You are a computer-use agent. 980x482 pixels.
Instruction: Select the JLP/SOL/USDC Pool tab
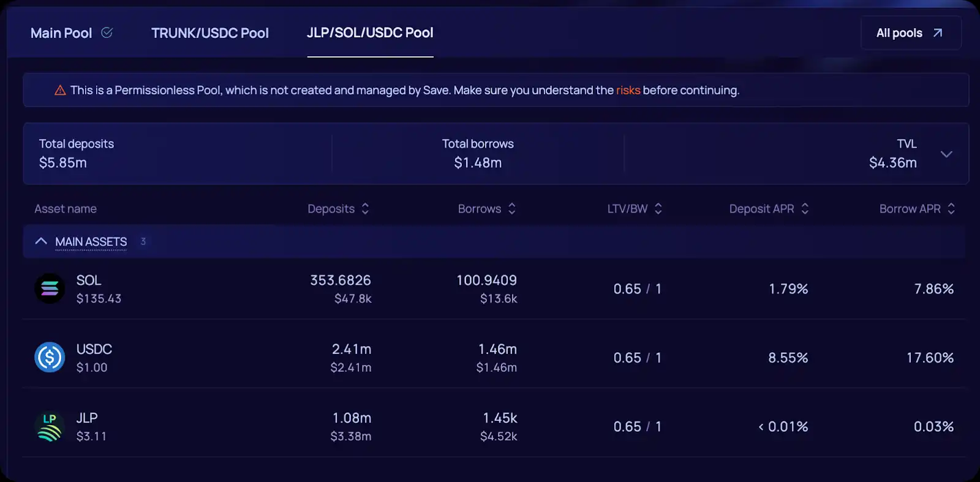click(370, 33)
